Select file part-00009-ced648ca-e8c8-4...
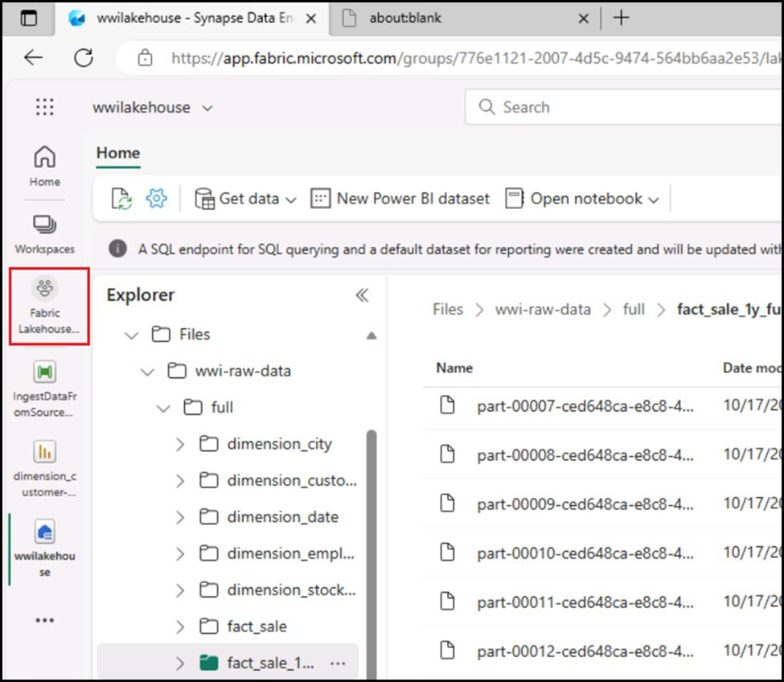This screenshot has height=682, width=784. (585, 504)
